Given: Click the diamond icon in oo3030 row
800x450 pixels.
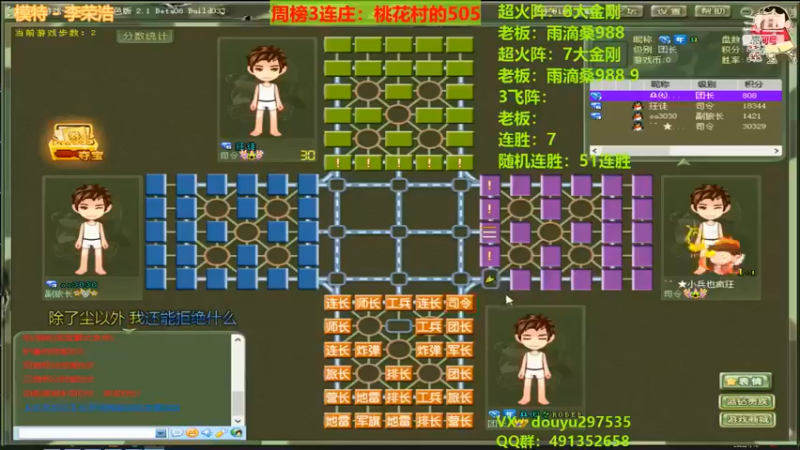Looking at the screenshot, I should 596,116.
